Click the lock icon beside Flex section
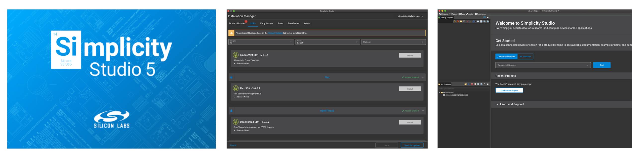The image size is (644, 156). [x=231, y=77]
